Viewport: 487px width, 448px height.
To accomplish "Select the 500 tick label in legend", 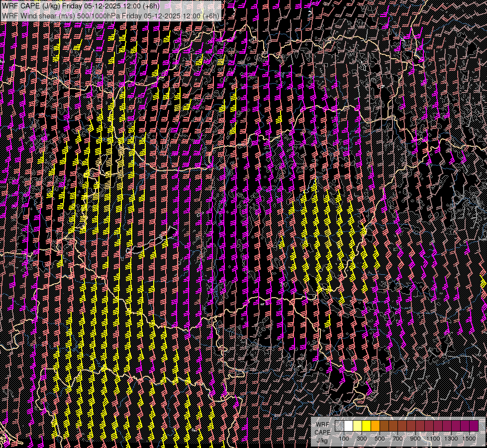I will click(380, 439).
